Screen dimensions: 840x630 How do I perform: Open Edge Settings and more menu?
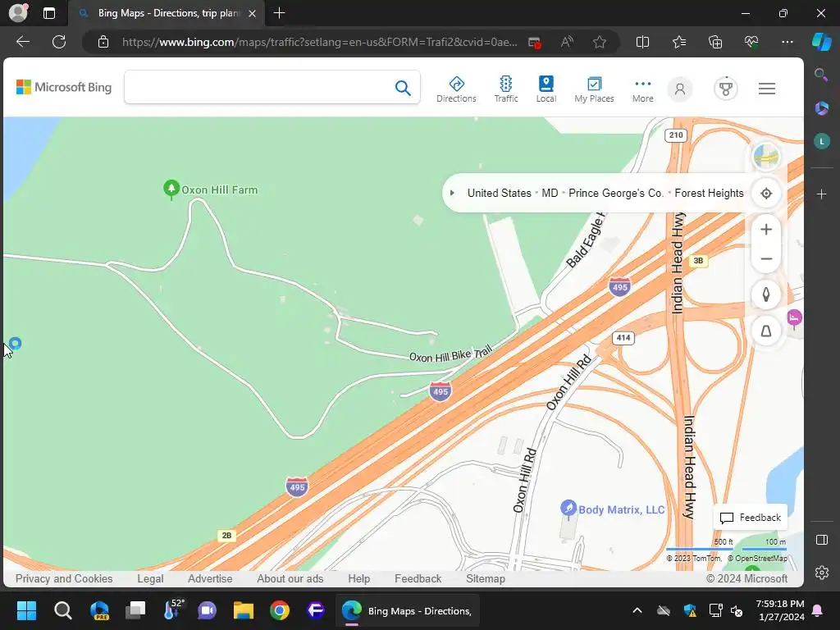(787, 42)
